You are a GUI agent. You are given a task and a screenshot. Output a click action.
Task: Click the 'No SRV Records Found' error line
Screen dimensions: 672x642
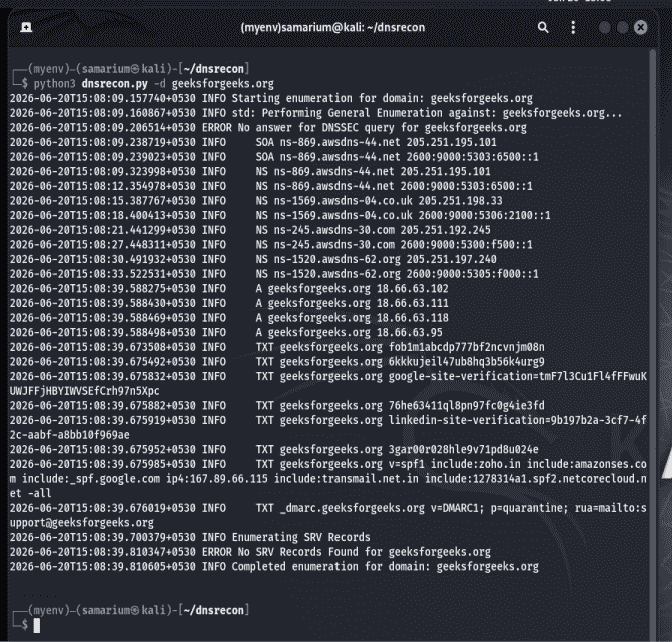[250, 552]
